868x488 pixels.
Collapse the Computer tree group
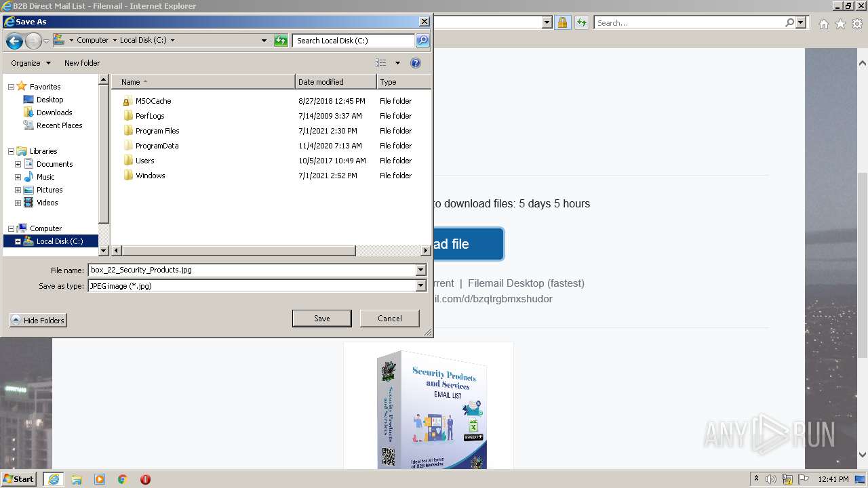[x=11, y=228]
